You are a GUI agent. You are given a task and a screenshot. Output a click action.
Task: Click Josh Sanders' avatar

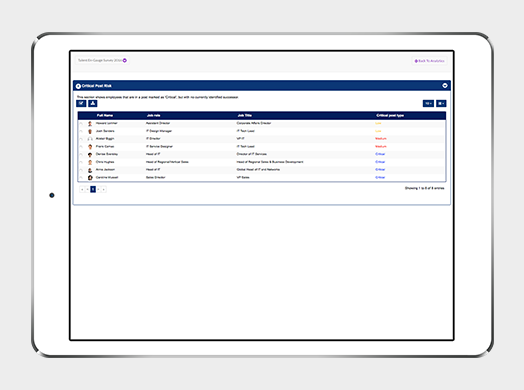pyautogui.click(x=90, y=131)
